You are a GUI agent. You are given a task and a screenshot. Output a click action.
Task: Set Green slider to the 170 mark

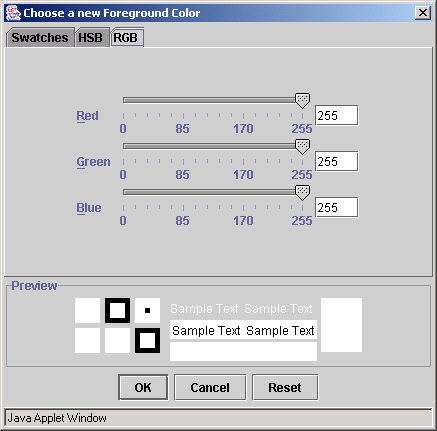[x=243, y=146]
